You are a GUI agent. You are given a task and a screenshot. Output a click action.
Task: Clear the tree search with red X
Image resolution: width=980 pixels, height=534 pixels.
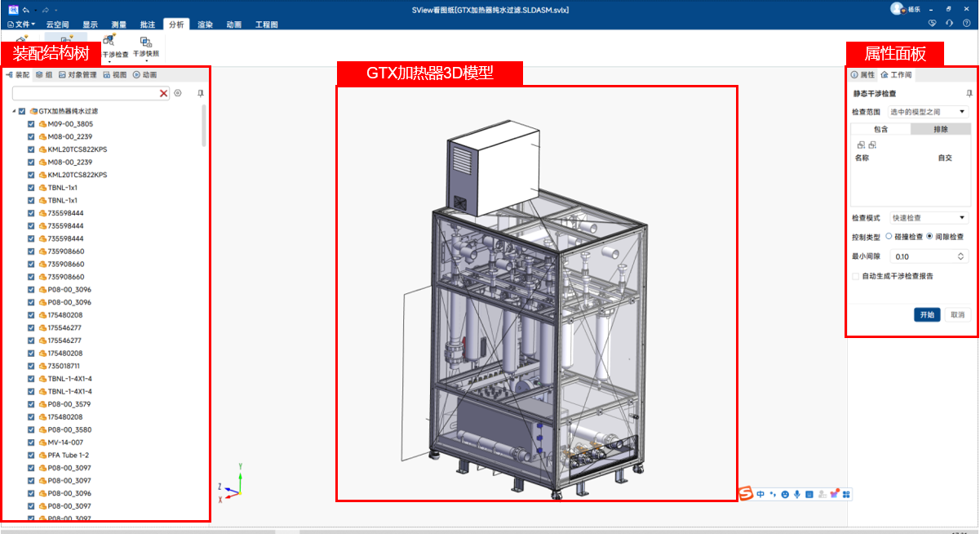click(163, 93)
